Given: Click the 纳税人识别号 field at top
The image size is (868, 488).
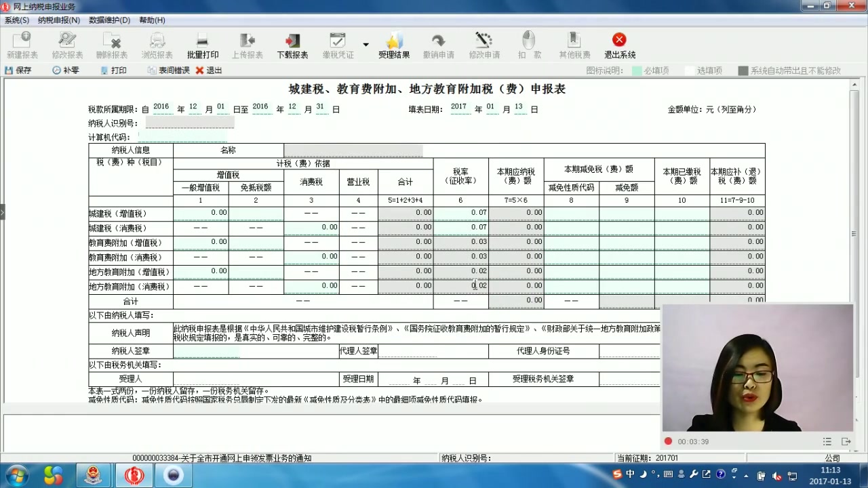Looking at the screenshot, I should [x=189, y=123].
